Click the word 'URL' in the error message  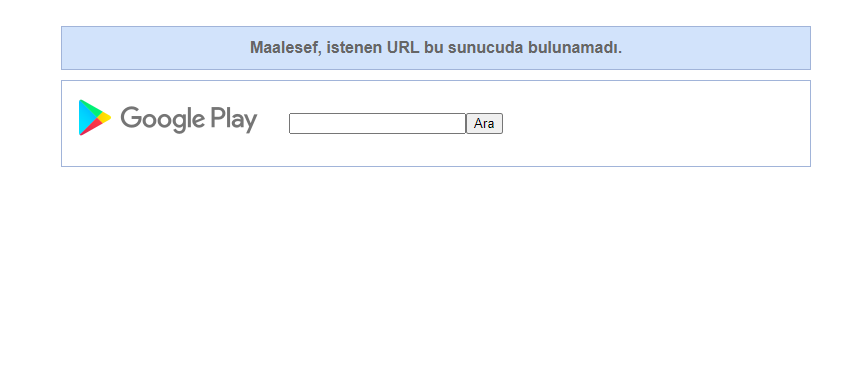(403, 48)
